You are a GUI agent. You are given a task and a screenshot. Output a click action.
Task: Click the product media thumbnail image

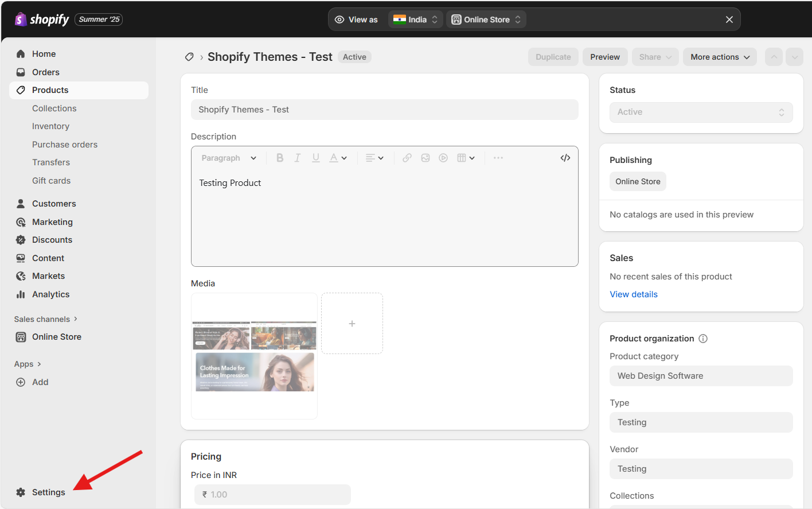254,356
